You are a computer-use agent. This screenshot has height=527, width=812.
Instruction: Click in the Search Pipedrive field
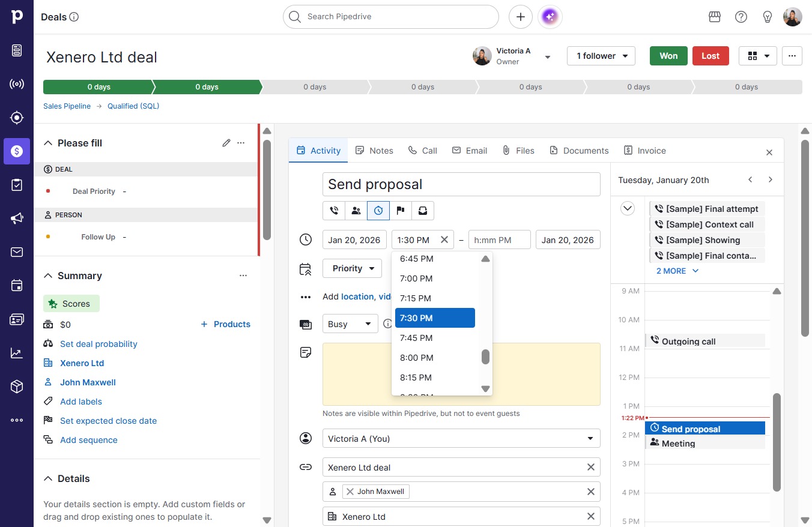pyautogui.click(x=391, y=17)
